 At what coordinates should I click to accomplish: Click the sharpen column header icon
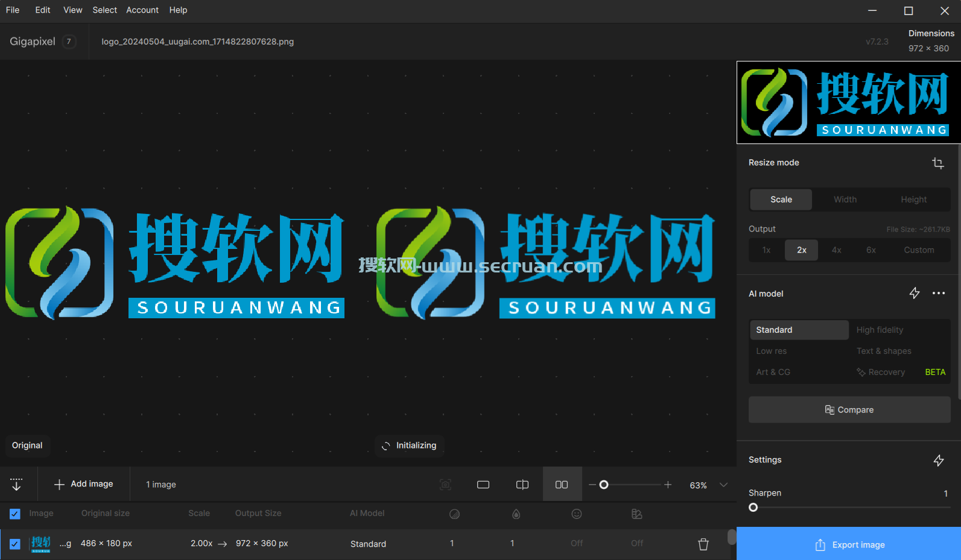[x=455, y=514]
